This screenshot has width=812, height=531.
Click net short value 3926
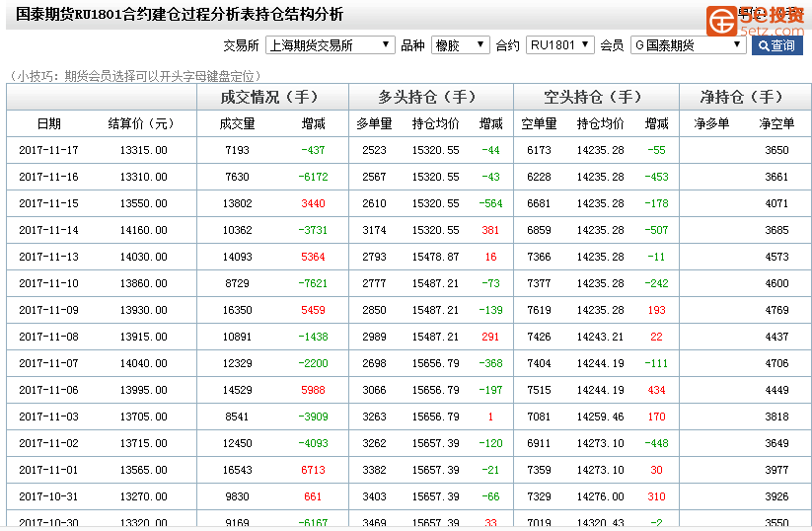click(776, 496)
